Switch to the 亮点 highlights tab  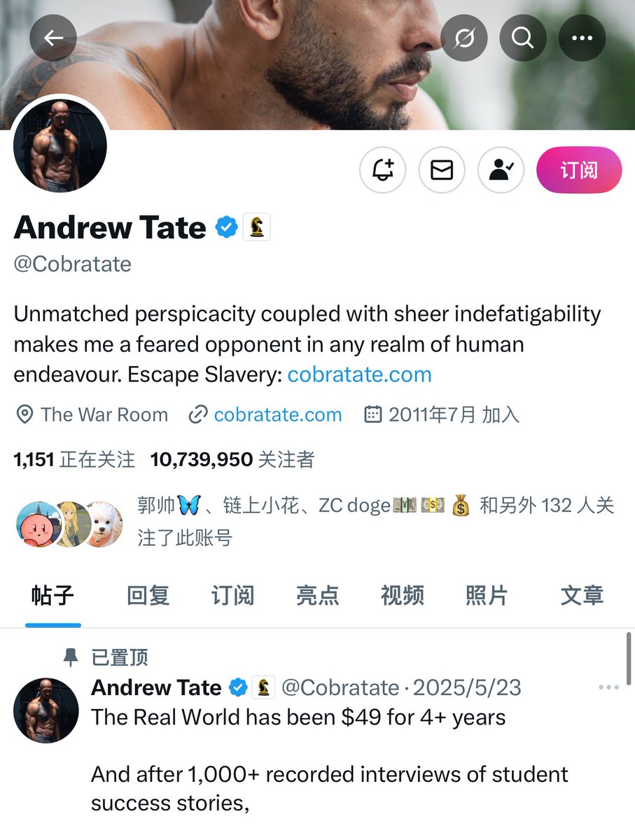[317, 596]
